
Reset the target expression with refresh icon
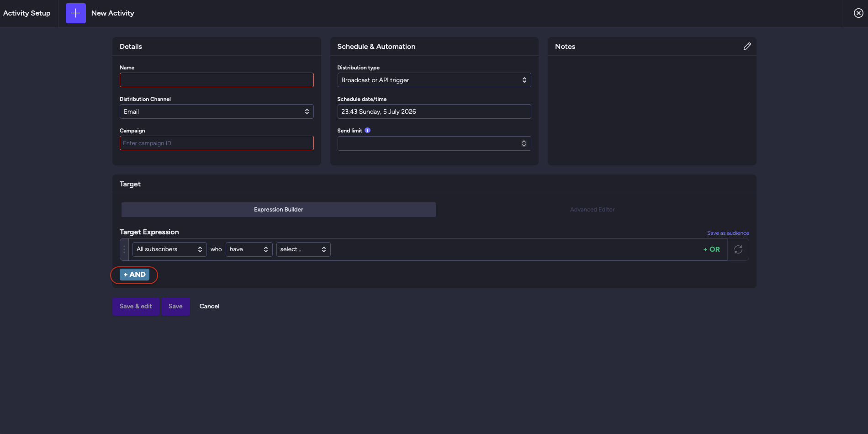pos(738,249)
